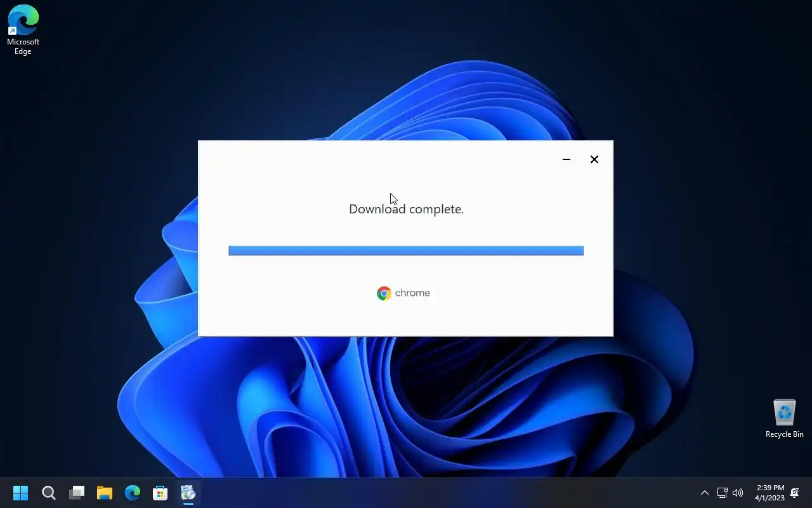The height and width of the screenshot is (508, 812).
Task: Open the Windows Start menu
Action: [21, 493]
